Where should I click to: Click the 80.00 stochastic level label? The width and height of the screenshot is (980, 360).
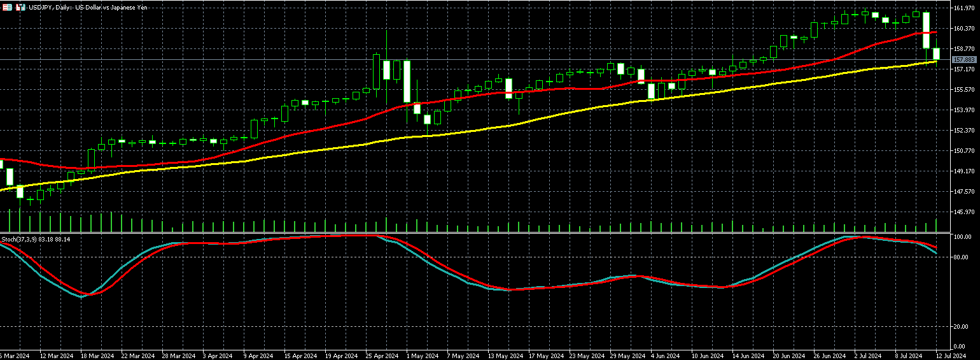coord(962,257)
